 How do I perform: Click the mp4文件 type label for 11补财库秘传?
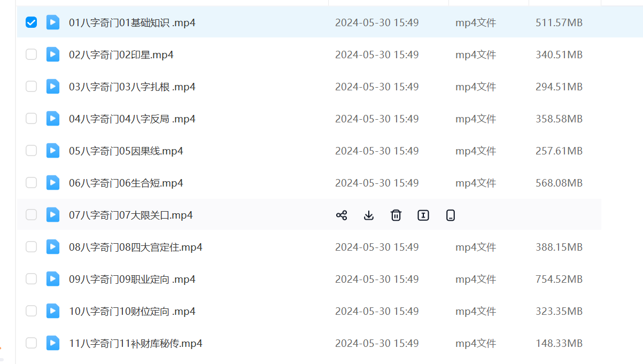point(476,343)
